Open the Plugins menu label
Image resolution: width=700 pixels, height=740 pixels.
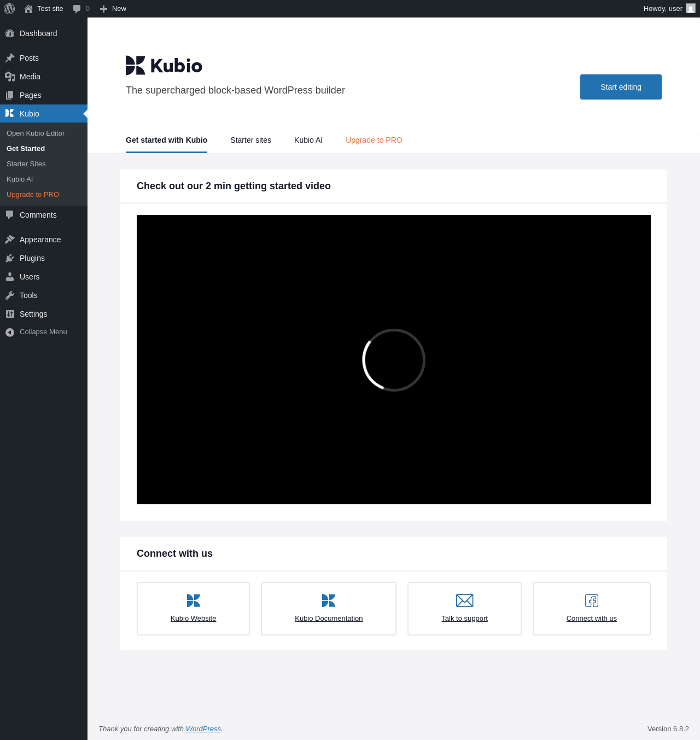coord(32,258)
